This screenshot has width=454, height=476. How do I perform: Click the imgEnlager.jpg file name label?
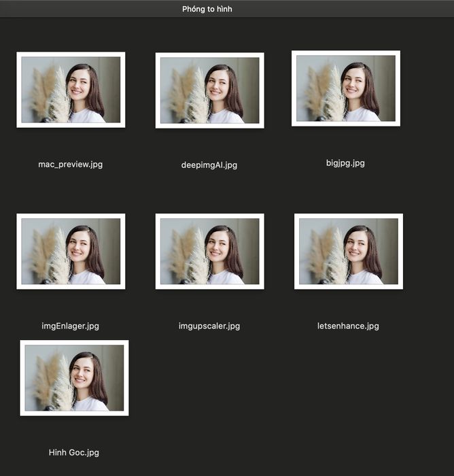(x=71, y=326)
